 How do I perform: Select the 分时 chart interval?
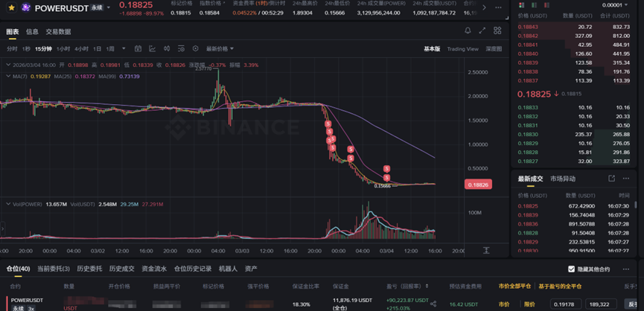12,49
